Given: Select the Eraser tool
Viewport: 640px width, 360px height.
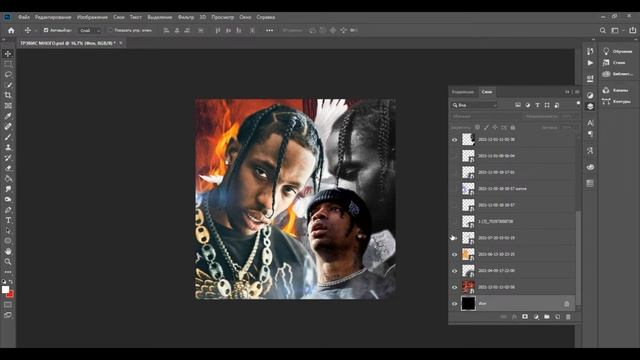Looking at the screenshot, I should [x=8, y=168].
